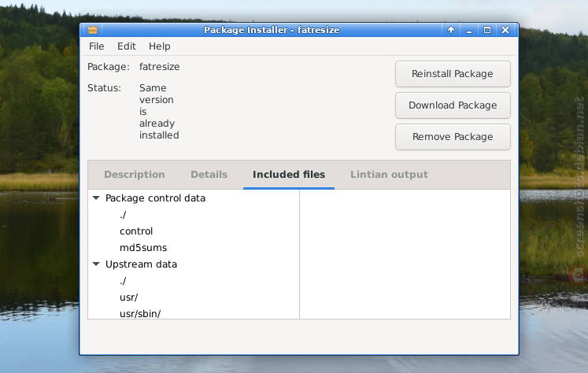Open the Help menu
588x373 pixels.
coord(159,46)
